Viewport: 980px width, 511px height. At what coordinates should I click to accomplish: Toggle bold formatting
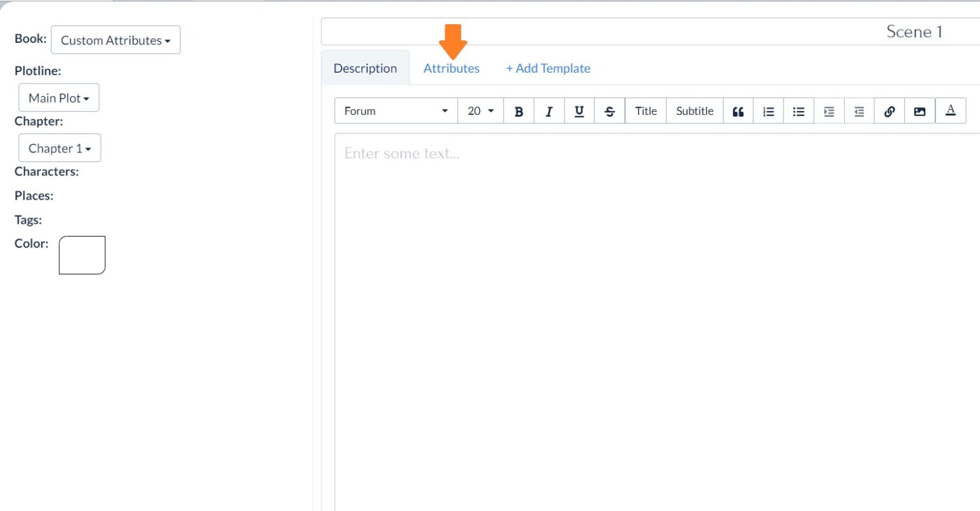(519, 111)
